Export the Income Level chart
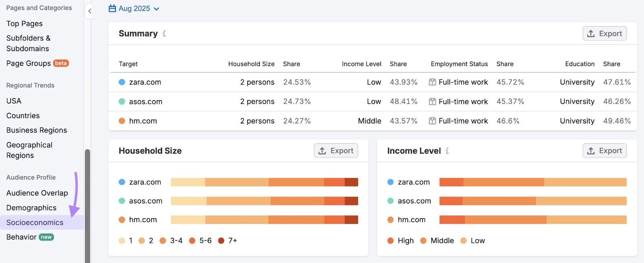This screenshot has width=644, height=263. tap(604, 151)
